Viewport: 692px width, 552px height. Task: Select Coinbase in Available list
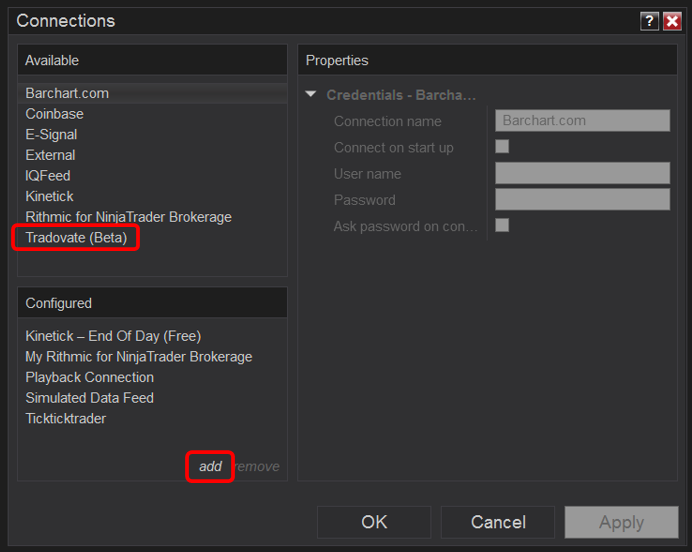click(x=152, y=114)
